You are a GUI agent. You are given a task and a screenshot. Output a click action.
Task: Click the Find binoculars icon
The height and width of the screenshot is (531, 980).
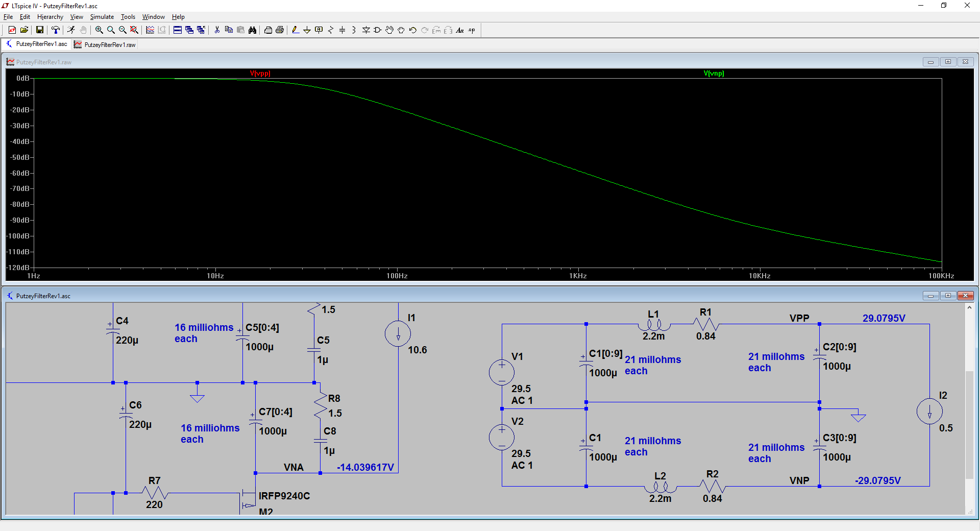[252, 30]
